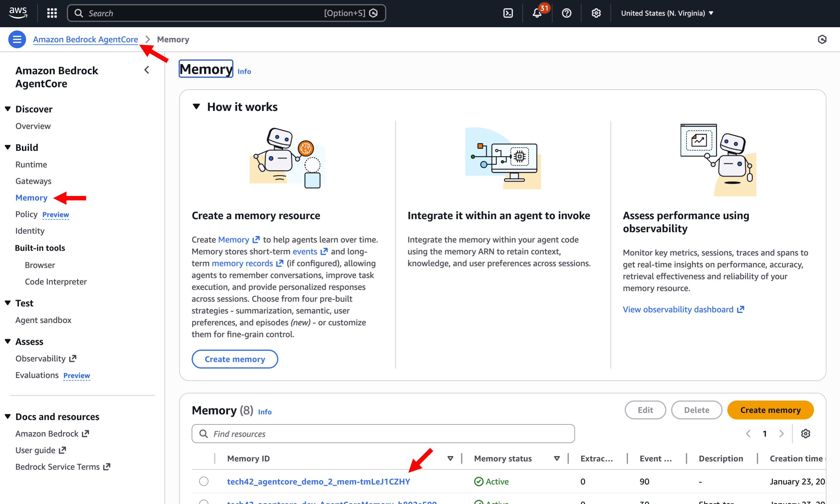Screen dimensions: 840x504
Task: Collapse the Build navigation group
Action: (x=7, y=148)
